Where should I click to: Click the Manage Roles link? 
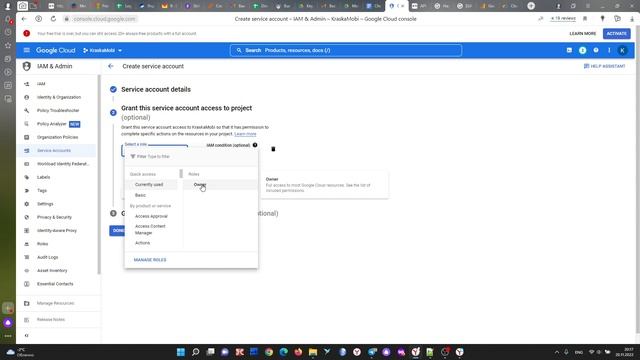(150, 260)
